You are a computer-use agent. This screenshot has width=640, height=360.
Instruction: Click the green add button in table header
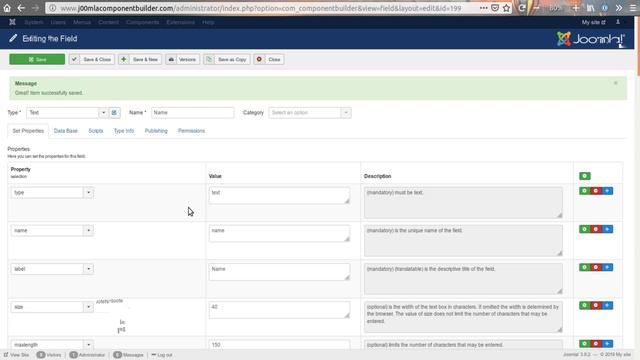pyautogui.click(x=584, y=176)
